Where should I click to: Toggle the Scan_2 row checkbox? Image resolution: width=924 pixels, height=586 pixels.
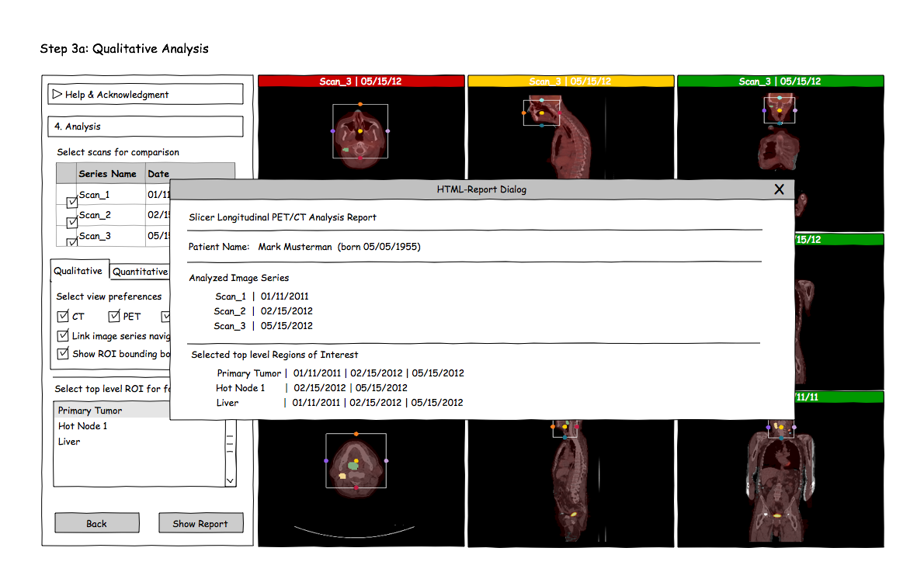click(x=71, y=222)
